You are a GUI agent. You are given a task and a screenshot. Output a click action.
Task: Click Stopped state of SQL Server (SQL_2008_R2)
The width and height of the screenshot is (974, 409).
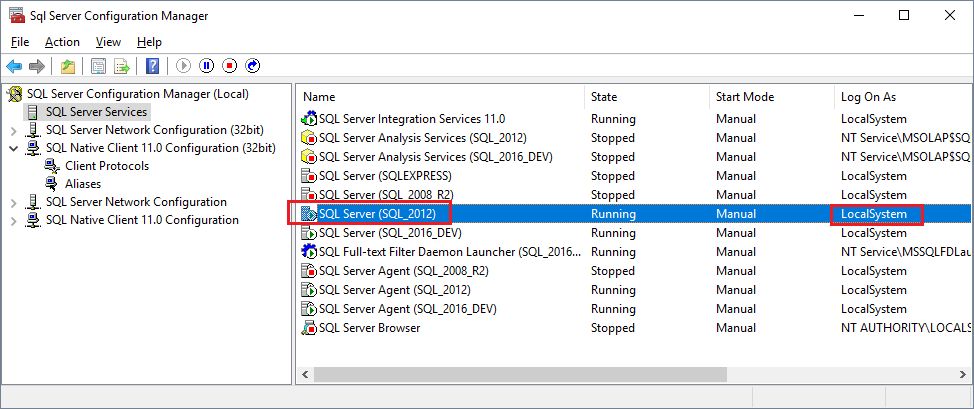tap(612, 195)
